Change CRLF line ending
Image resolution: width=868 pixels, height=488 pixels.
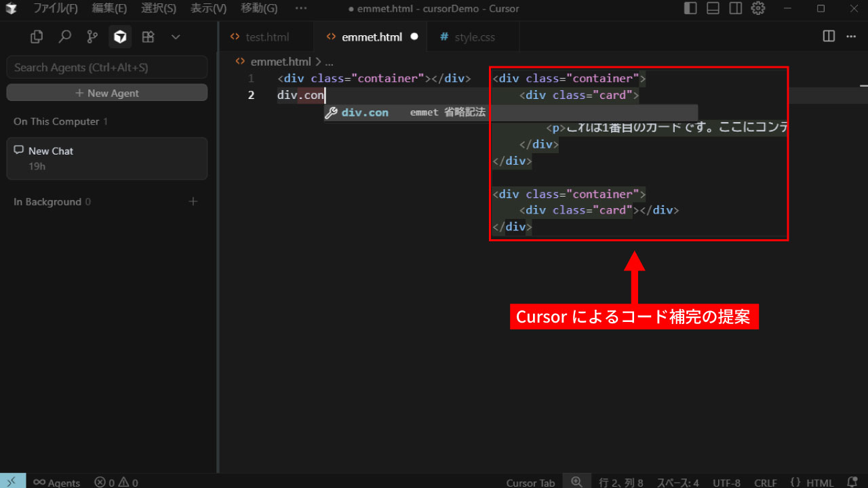766,483
